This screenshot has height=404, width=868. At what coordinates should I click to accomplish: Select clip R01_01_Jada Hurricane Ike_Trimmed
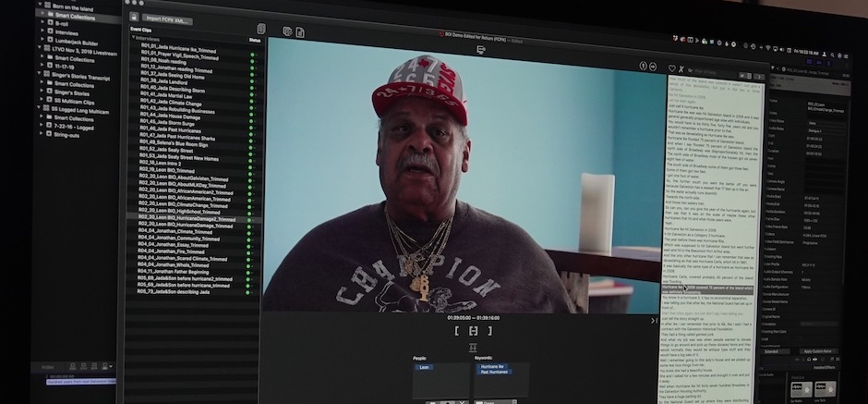tap(178, 49)
